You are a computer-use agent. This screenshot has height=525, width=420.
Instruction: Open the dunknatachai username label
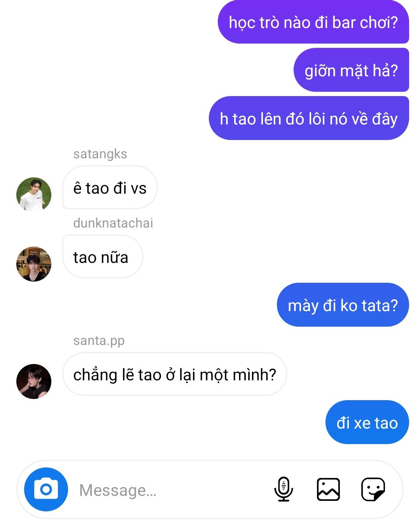(113, 223)
